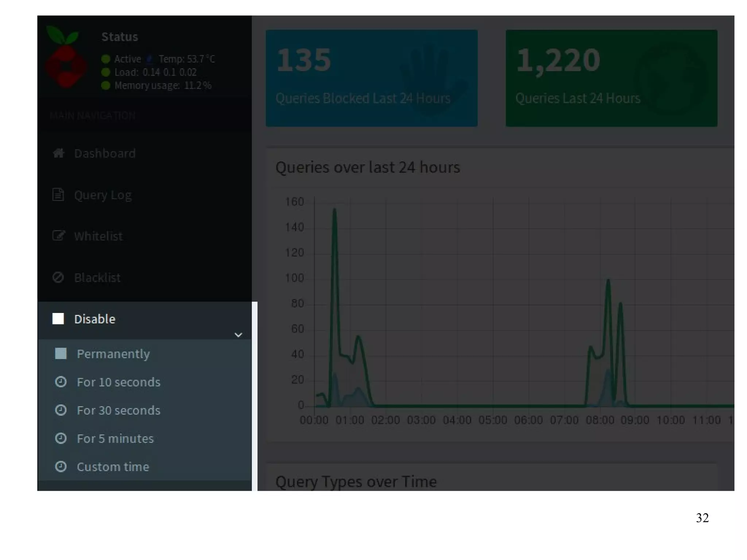The height and width of the screenshot is (560, 747).
Task: Click the Blacklist ban-circle icon
Action: coord(58,278)
